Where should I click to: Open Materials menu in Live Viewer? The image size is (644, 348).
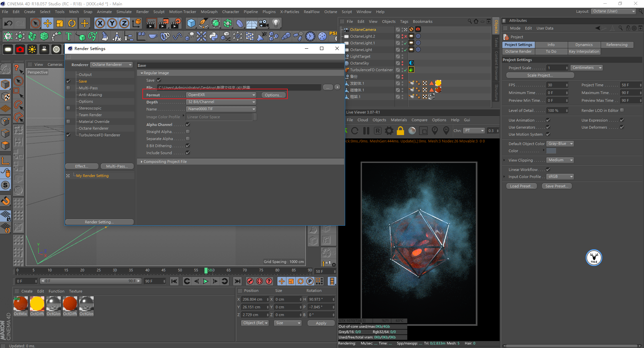click(x=399, y=120)
